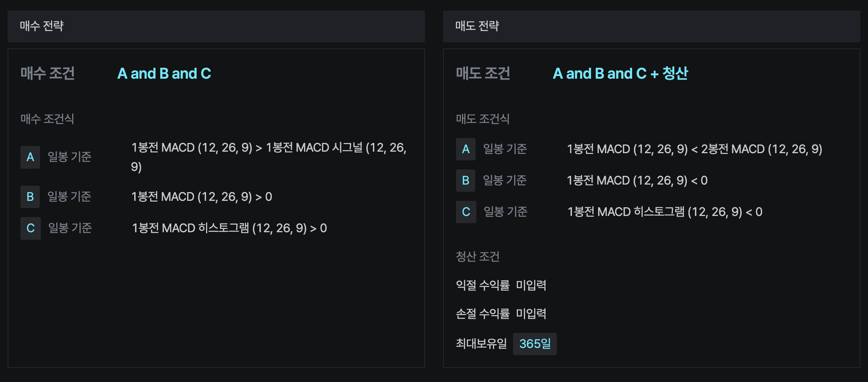The image size is (868, 382).
Task: Click sell logic 'A and B and C + 청산'
Action: point(620,73)
